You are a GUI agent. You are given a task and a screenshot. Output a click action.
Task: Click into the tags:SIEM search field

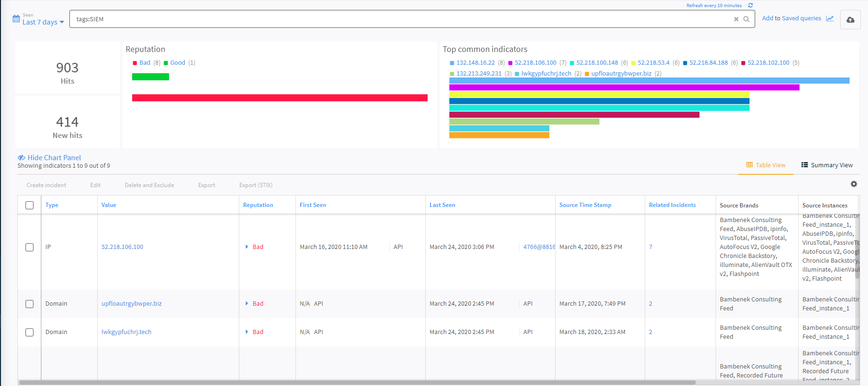401,19
